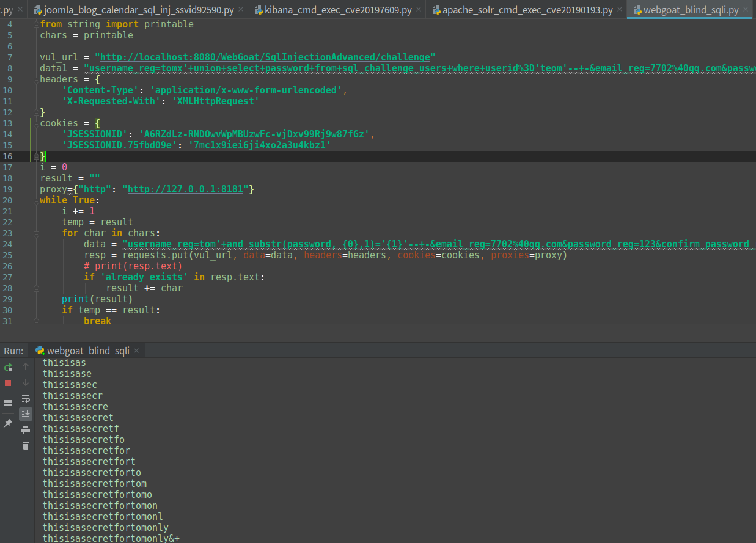Click console output line 'thisisasecretfortomonly'

pos(106,528)
